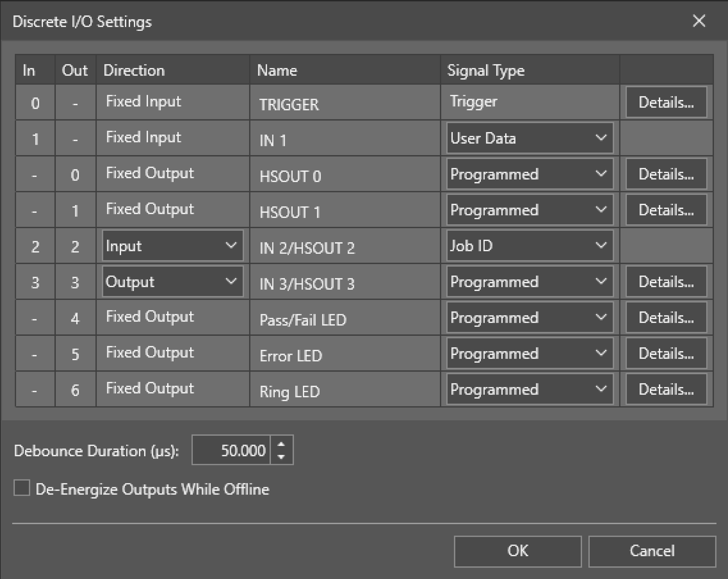Open IN 1 User Data signal dropdown
Screen dimensions: 728x579
(x=529, y=138)
